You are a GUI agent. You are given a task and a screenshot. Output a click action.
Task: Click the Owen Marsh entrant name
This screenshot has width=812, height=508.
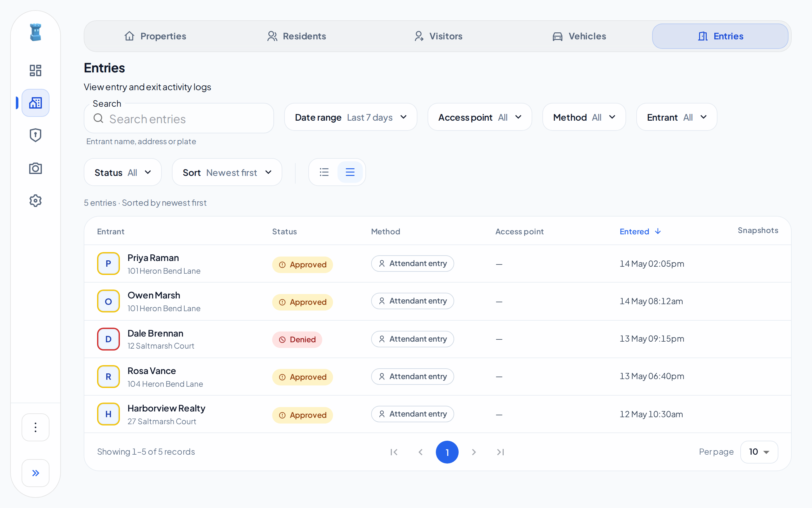point(154,295)
